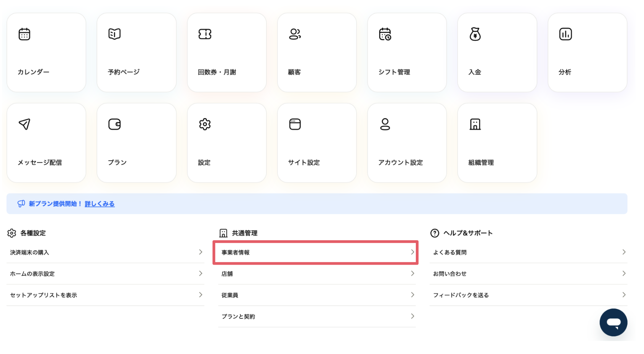Open 従業員 management entry
The width and height of the screenshot is (644, 354).
tap(317, 295)
